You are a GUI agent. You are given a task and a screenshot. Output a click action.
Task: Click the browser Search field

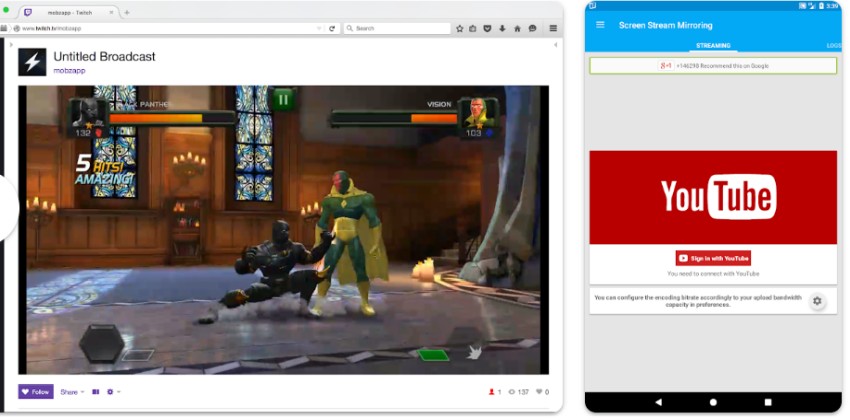pos(397,28)
